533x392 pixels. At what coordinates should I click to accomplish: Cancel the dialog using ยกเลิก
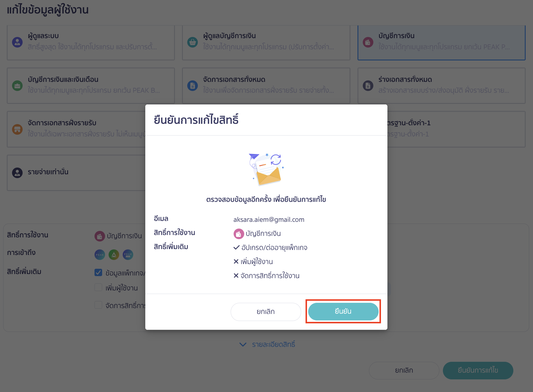(266, 312)
